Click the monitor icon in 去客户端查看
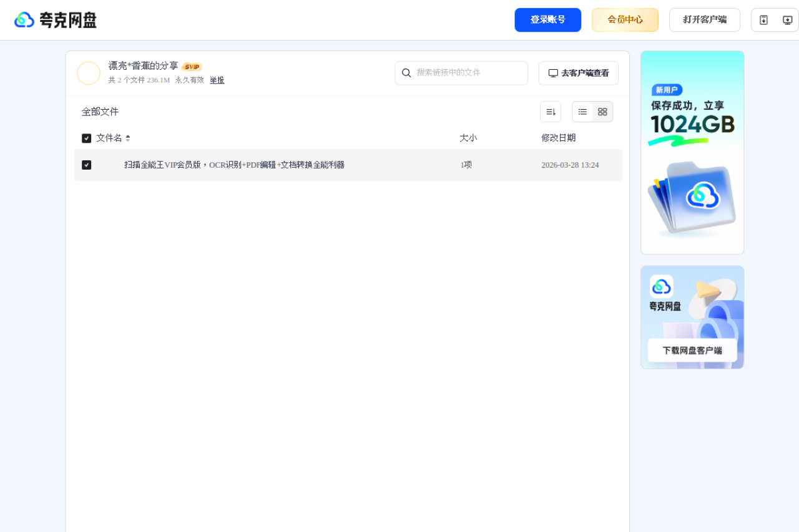 [553, 72]
